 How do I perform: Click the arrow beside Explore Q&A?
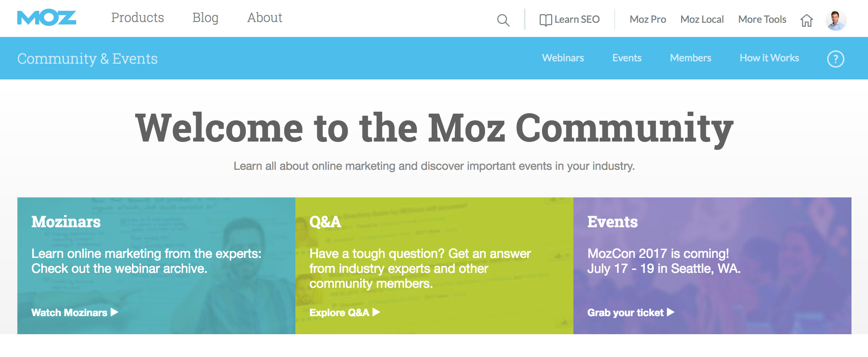[x=376, y=312]
